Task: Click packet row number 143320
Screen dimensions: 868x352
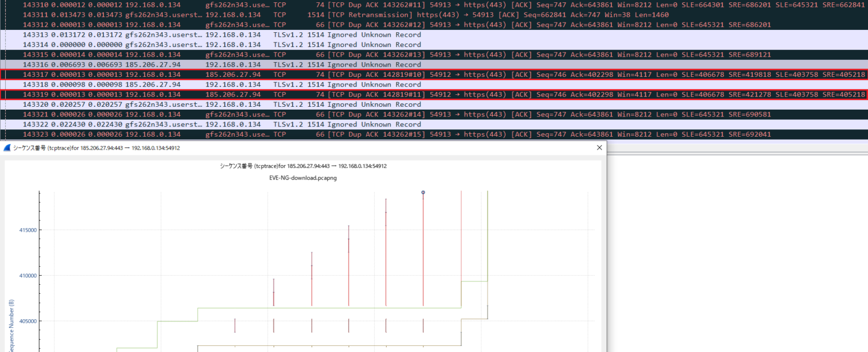Action: (35, 105)
